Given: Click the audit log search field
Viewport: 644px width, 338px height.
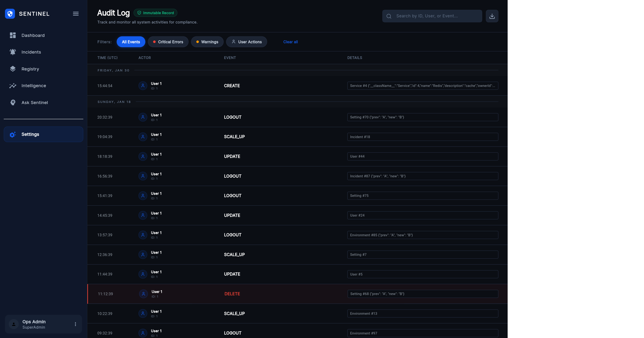Looking at the screenshot, I should 435,16.
